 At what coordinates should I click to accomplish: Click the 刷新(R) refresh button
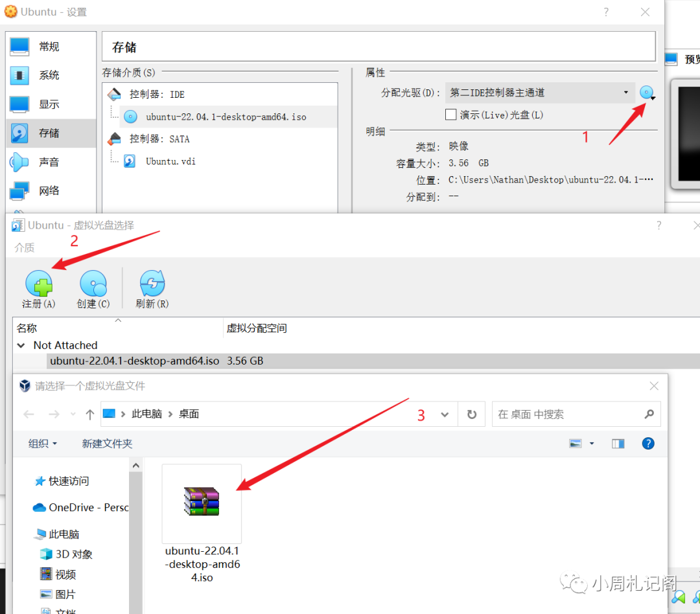point(152,289)
